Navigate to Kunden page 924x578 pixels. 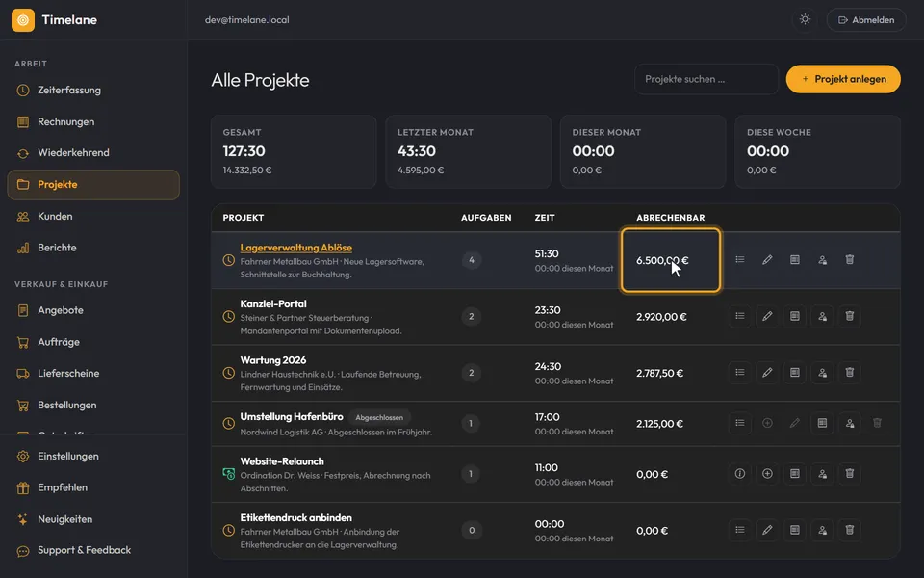coord(93,217)
